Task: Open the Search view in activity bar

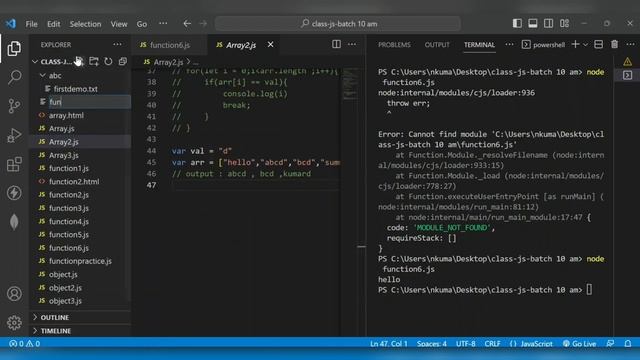Action: tap(14, 77)
